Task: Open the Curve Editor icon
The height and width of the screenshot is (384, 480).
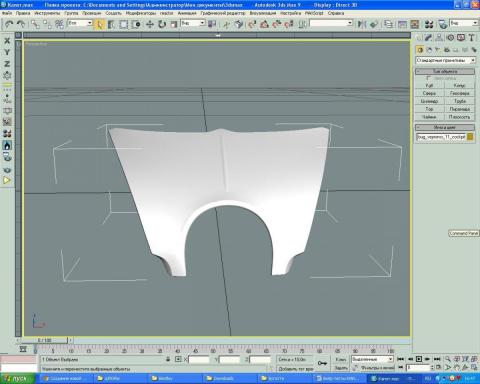Action: [403, 24]
